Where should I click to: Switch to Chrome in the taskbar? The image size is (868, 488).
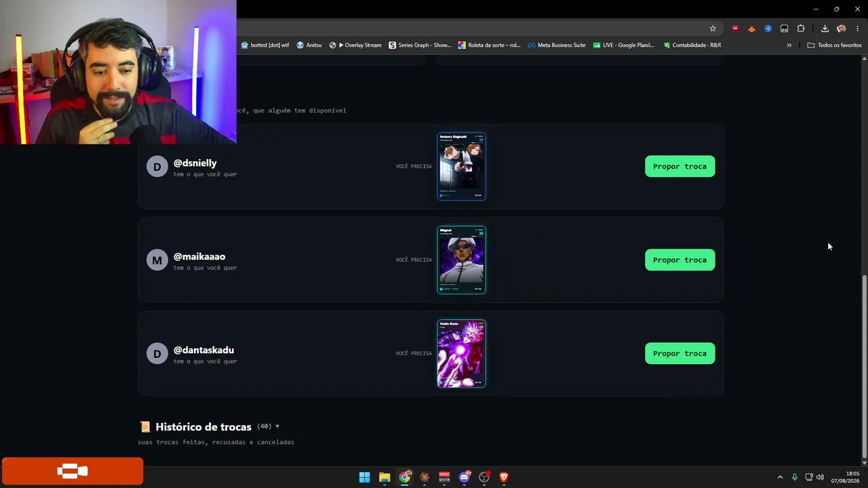click(405, 477)
